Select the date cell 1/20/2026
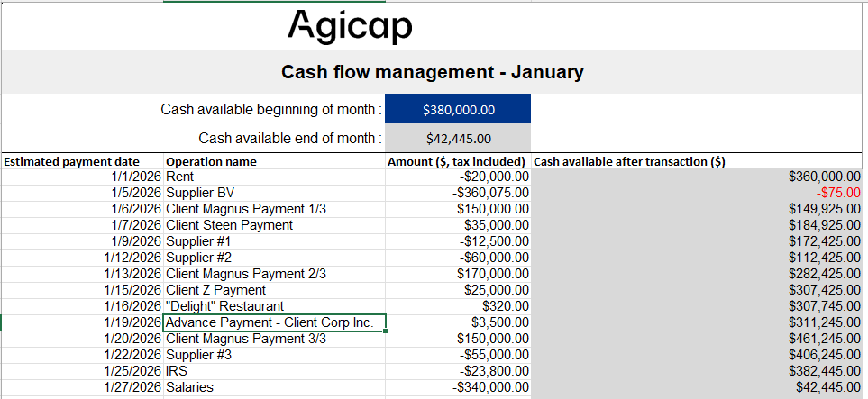 pos(83,339)
